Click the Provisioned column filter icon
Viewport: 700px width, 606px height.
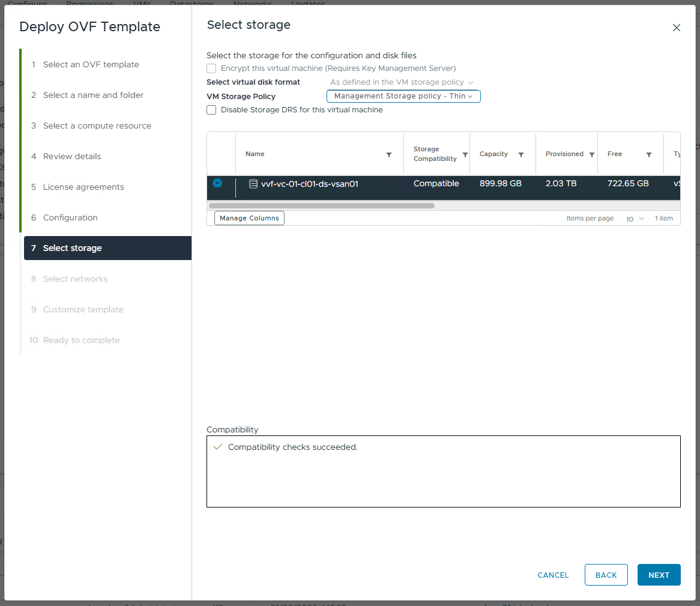592,155
